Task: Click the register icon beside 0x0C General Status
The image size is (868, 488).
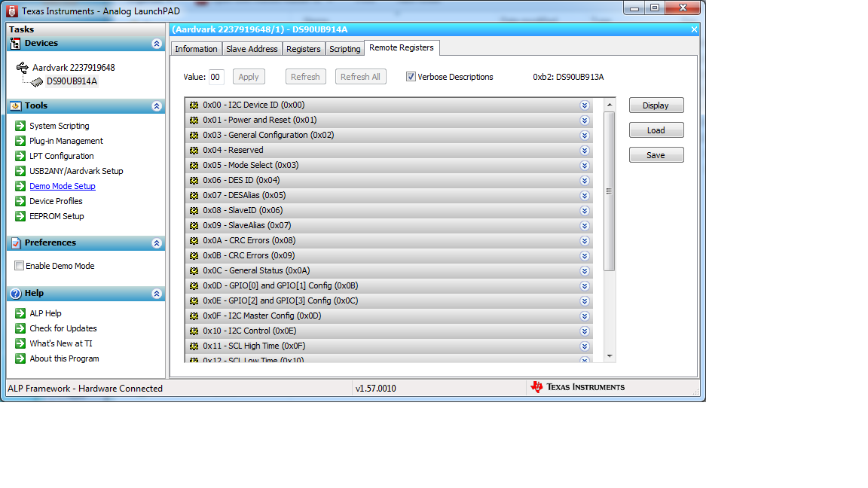Action: [x=194, y=270]
